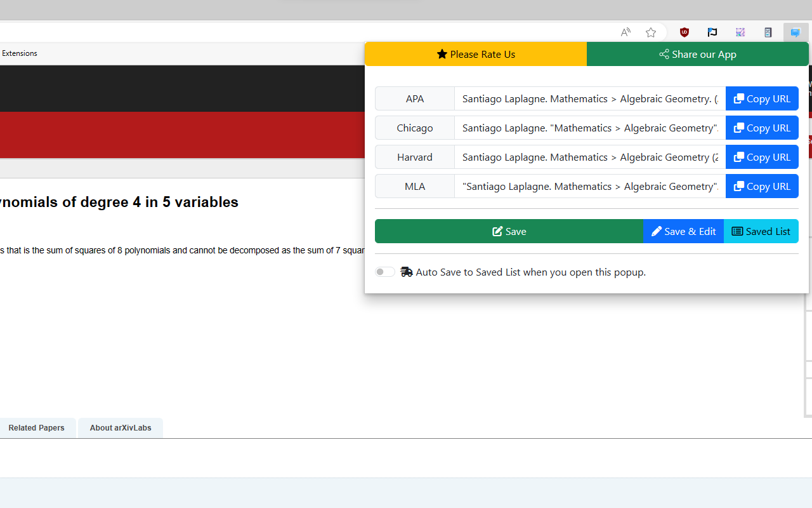The image size is (812, 508).
Task: View the Saved List
Action: (x=761, y=231)
